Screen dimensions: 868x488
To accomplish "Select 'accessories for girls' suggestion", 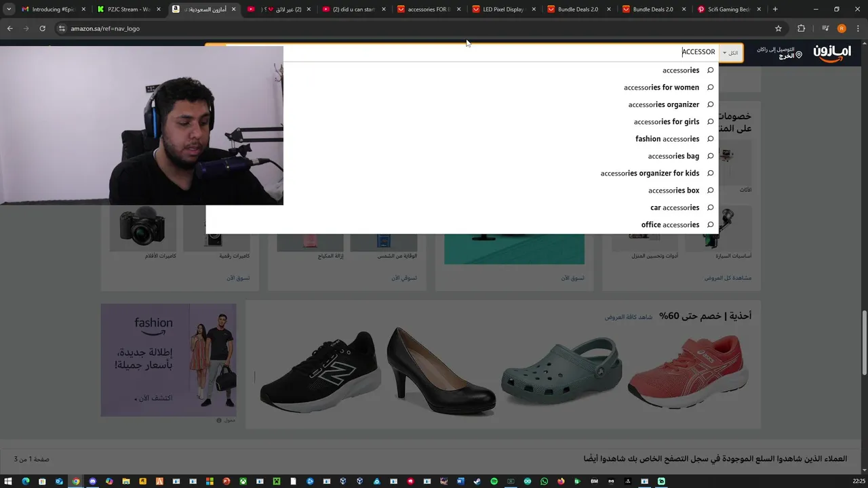I will coord(667,122).
